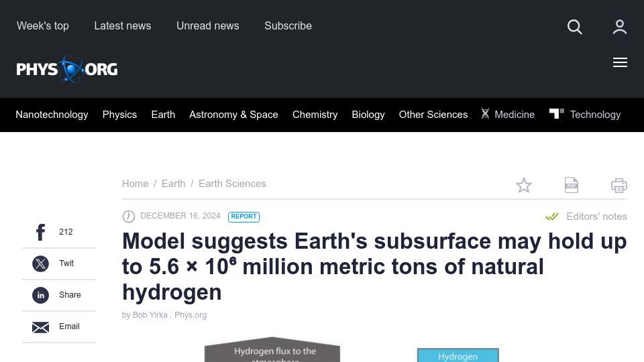Download article as PDF icon
Screen dimensions: 644x362
point(572,185)
